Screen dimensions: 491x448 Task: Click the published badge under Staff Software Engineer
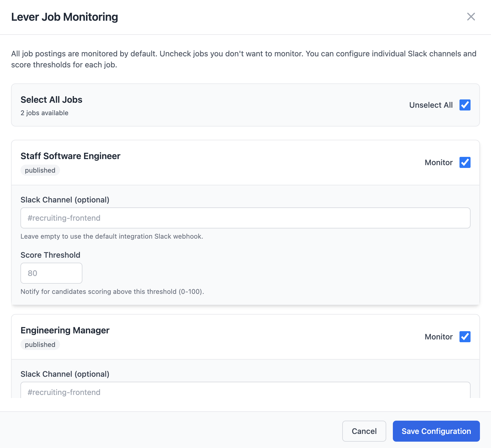pos(40,170)
